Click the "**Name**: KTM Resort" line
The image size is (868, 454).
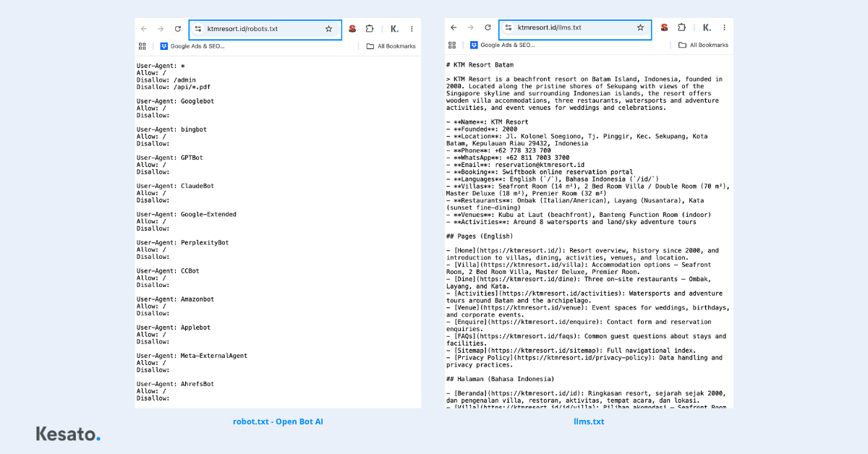tap(488, 122)
